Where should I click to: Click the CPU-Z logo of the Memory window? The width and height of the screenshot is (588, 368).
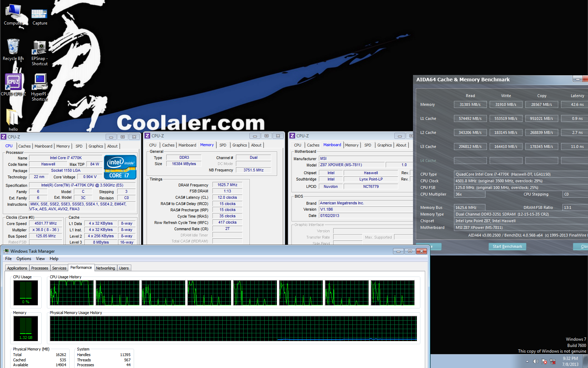click(148, 136)
